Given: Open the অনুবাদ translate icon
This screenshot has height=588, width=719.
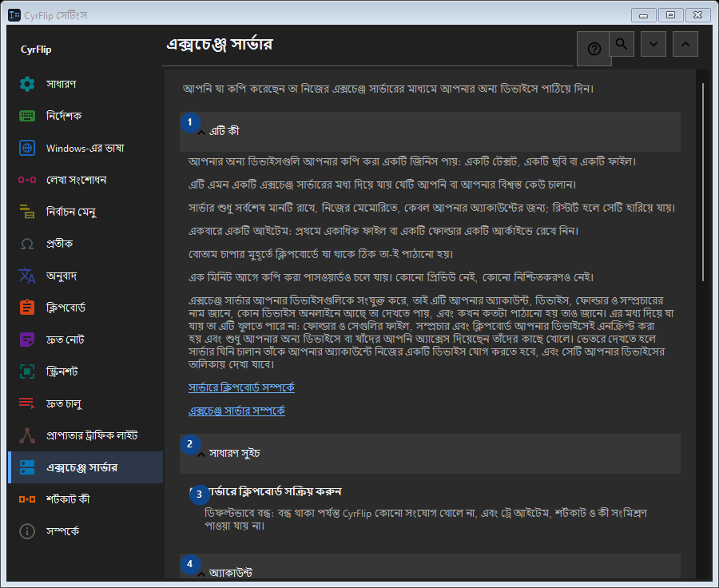Looking at the screenshot, I should pos(27,276).
